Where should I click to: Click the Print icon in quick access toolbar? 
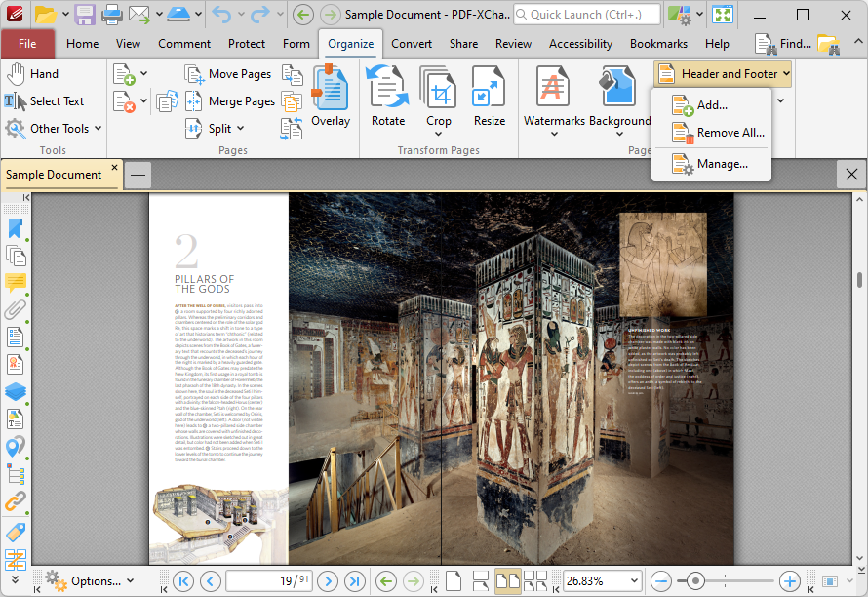112,15
